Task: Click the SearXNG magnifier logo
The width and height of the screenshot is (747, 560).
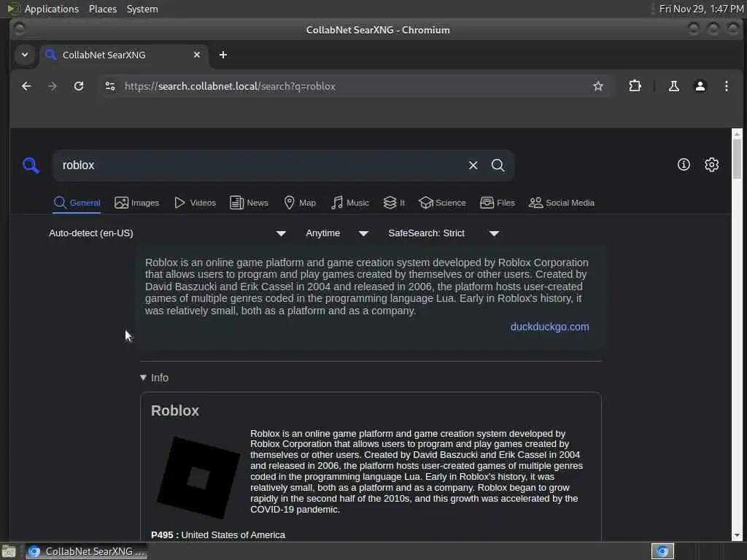Action: point(31,166)
